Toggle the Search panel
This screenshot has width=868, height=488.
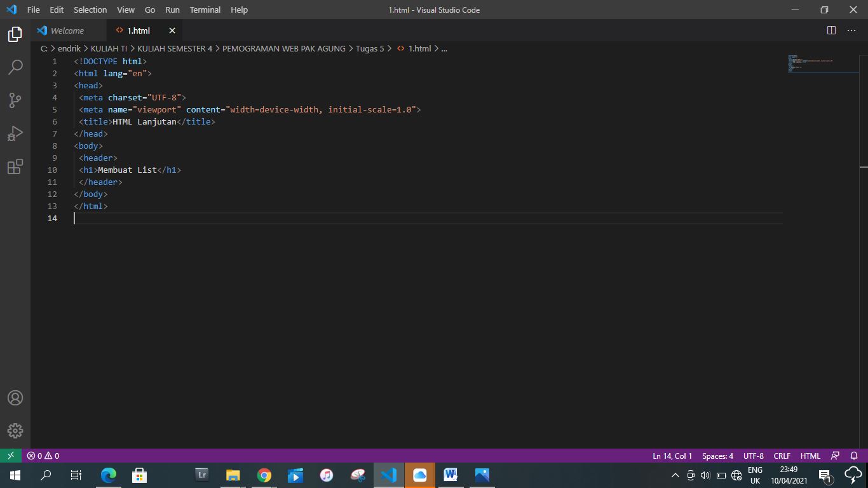pyautogui.click(x=15, y=67)
